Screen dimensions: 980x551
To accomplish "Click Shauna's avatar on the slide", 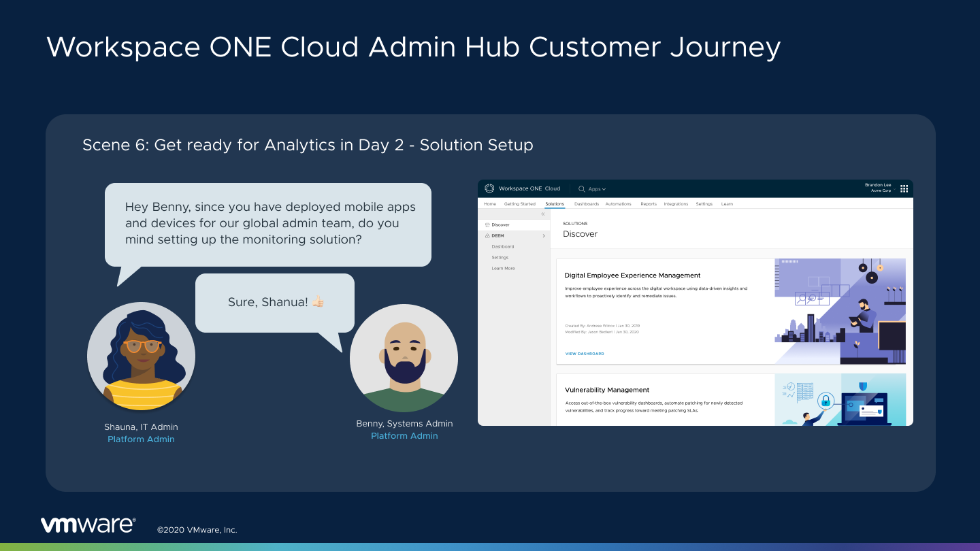I will (x=142, y=356).
